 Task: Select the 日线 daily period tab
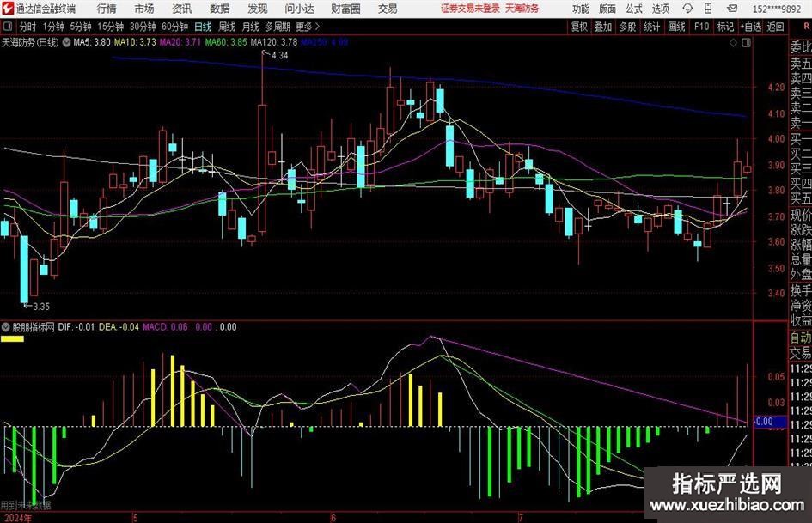tap(203, 27)
